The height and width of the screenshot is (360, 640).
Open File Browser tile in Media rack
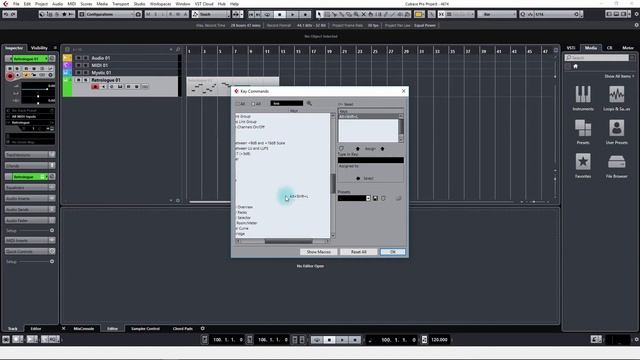point(616,165)
